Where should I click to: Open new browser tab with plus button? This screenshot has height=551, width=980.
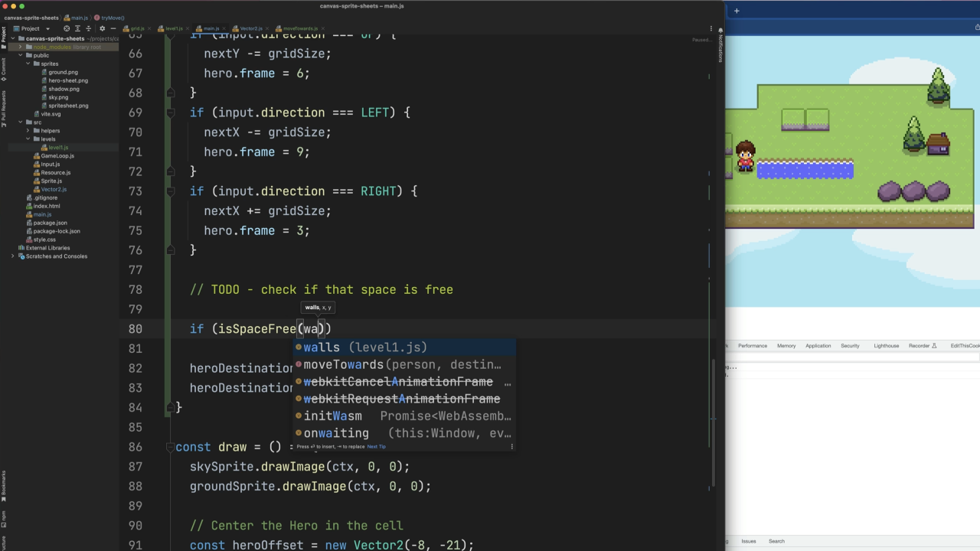click(737, 11)
